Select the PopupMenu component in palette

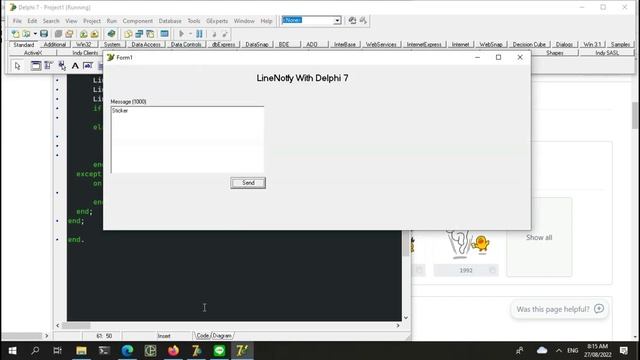tap(62, 66)
